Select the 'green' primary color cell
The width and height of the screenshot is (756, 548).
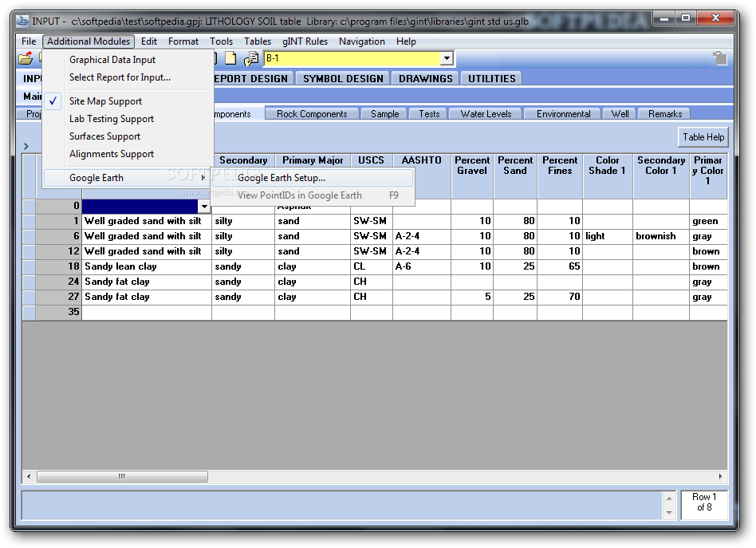708,222
